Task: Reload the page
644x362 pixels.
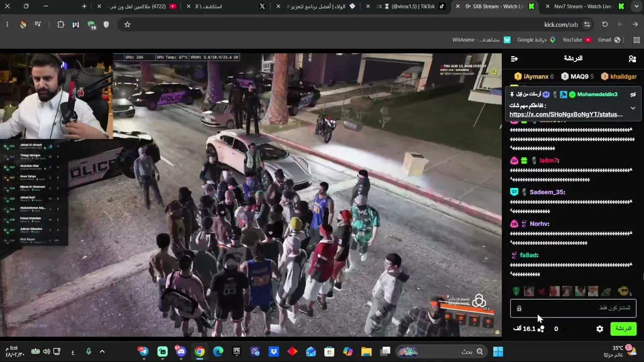Action: [605, 25]
